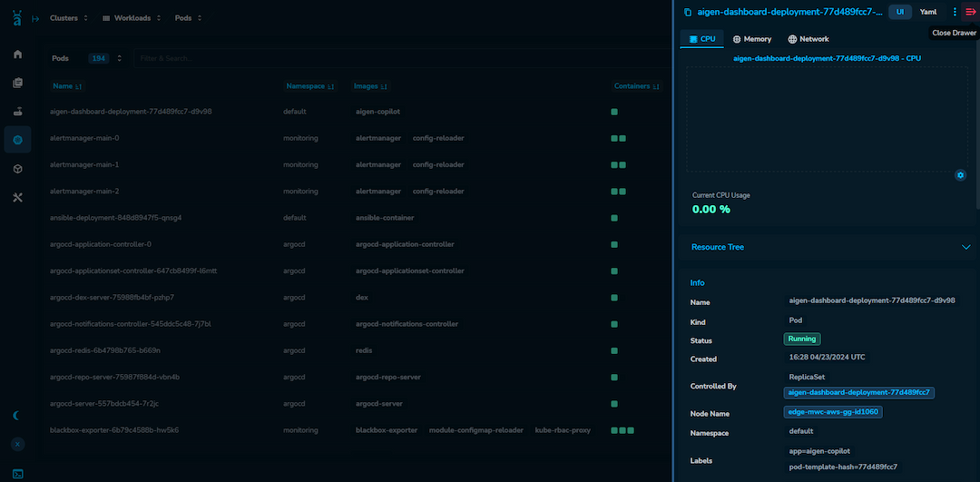Click the copy icon beside pod name
The width and height of the screenshot is (980, 482).
pyautogui.click(x=688, y=12)
